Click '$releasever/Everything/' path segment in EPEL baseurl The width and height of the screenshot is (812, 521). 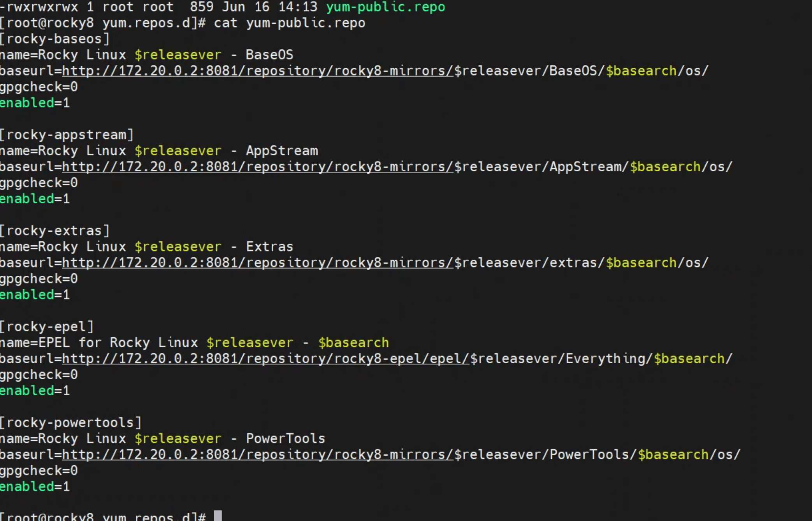pyautogui.click(x=562, y=358)
